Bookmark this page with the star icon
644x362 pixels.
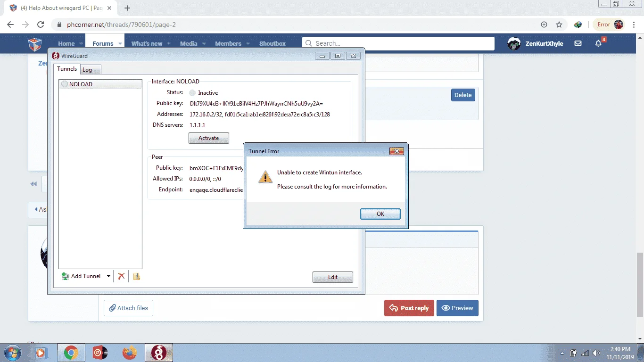click(x=559, y=25)
